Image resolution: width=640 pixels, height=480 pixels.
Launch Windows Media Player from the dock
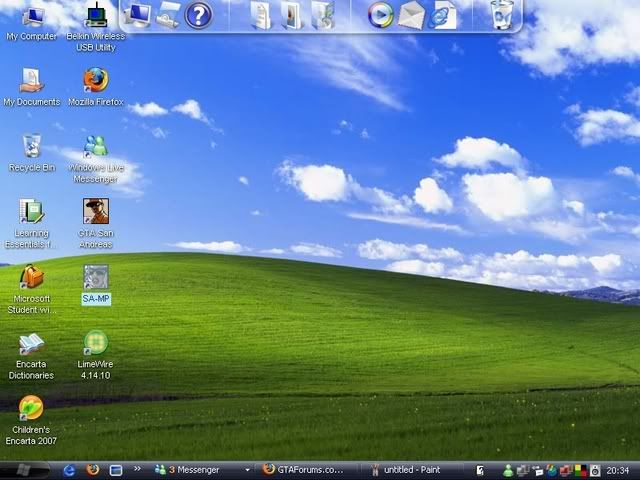(x=380, y=16)
